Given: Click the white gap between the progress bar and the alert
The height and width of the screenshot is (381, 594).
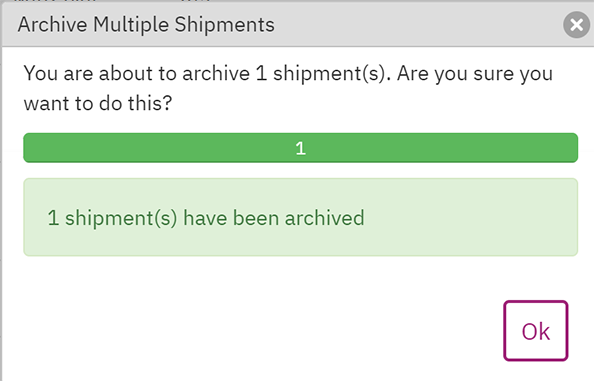Looking at the screenshot, I should click(x=300, y=170).
